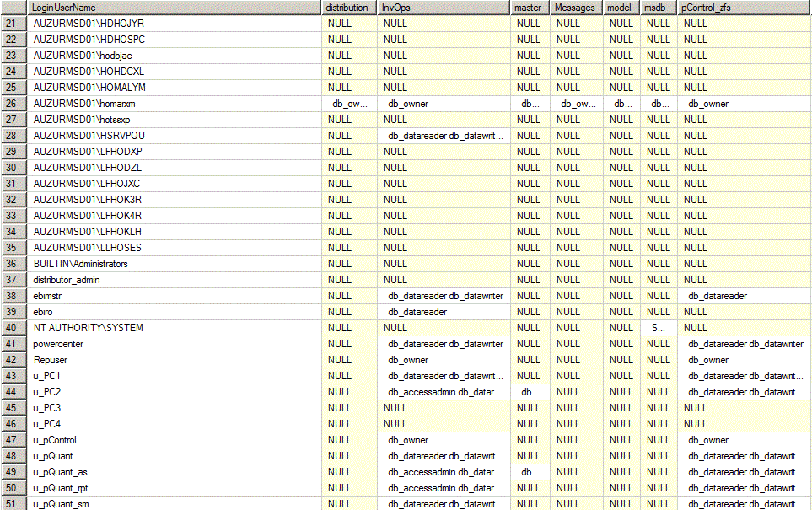Click the AUZURMSD01\hodbjac login cell
Screen dimensions: 812x510
point(174,56)
